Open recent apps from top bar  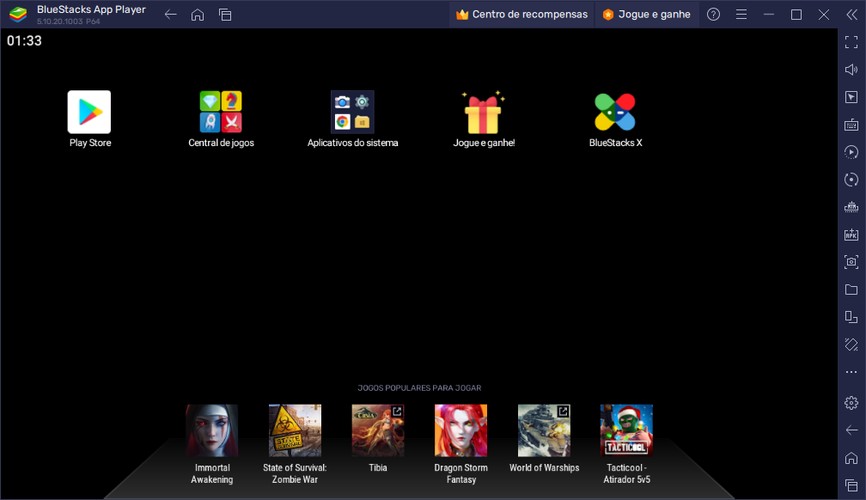point(225,15)
